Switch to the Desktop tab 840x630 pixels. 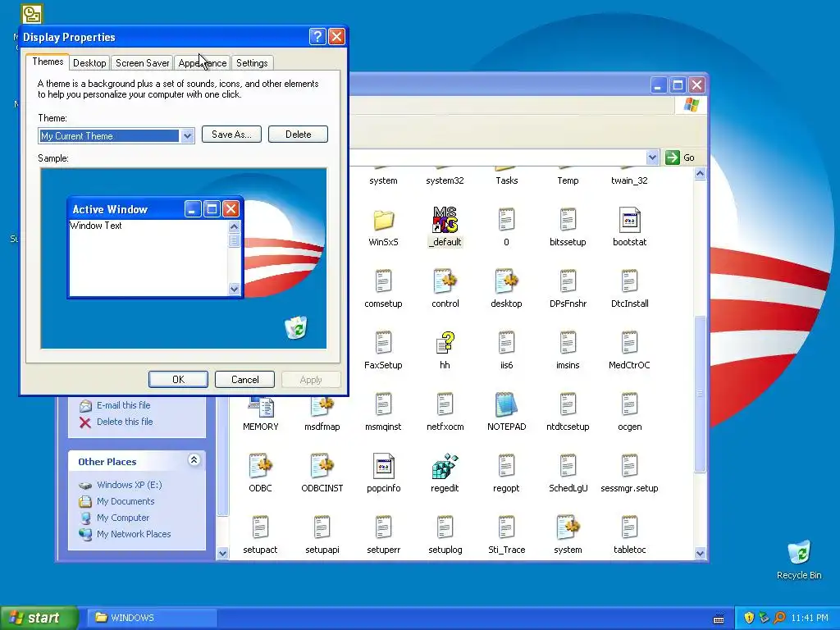click(x=89, y=63)
